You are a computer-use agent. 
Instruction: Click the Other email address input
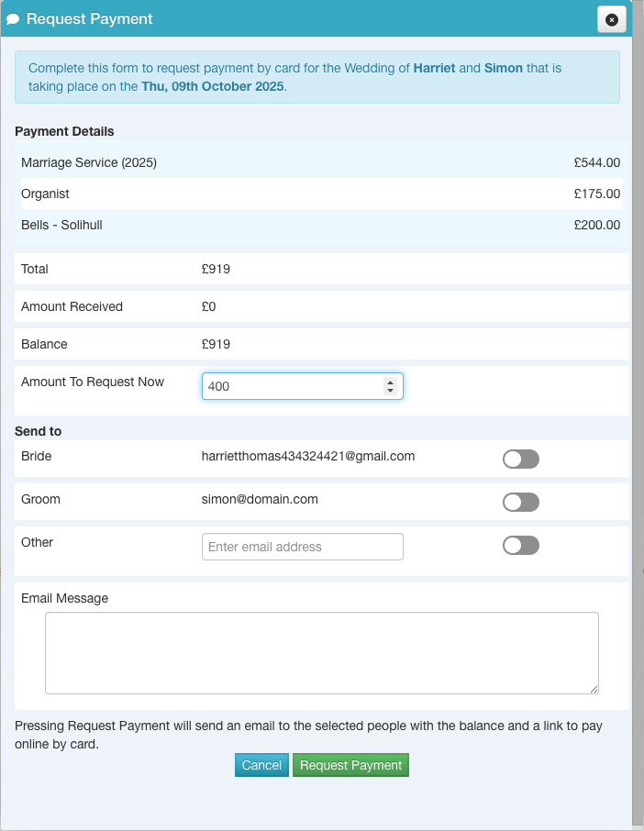302,547
